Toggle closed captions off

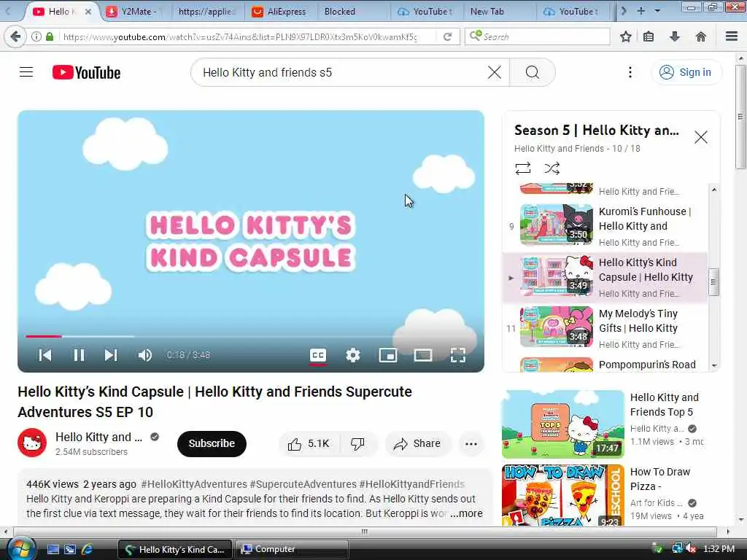(318, 355)
